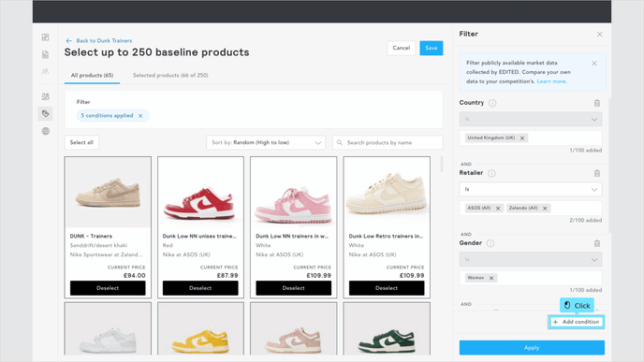644x362 pixels.
Task: Remove the ASOS (All) retailer tag
Action: click(498, 208)
